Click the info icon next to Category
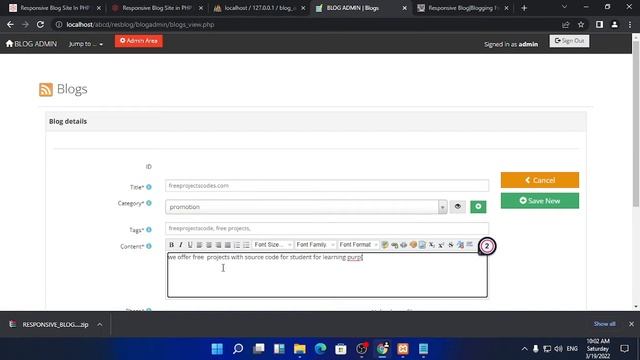640x360 pixels. click(149, 203)
